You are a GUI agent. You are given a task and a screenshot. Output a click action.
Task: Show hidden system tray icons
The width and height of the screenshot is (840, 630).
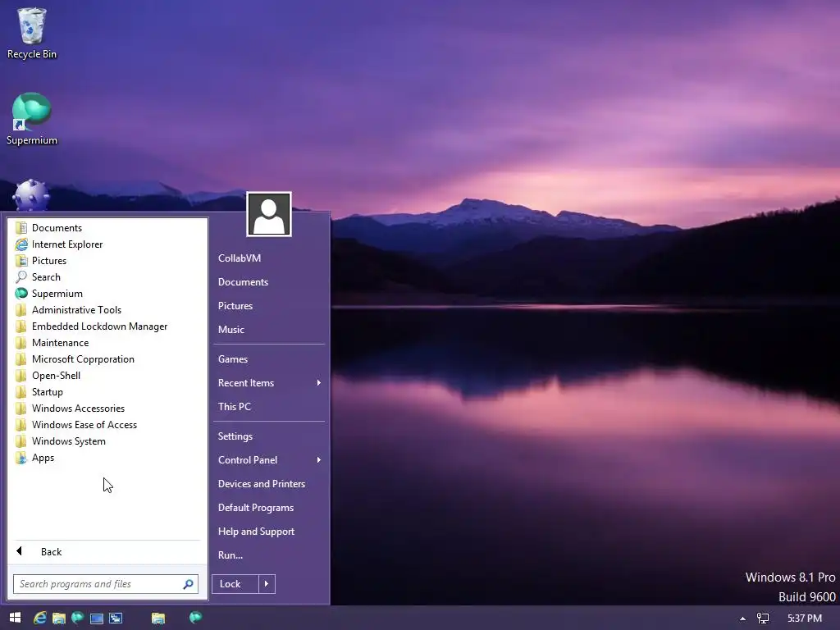(x=742, y=619)
